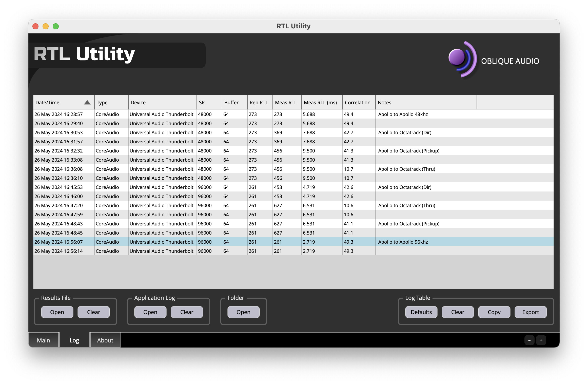Clear the Application Log
The image size is (588, 385).
pos(187,312)
